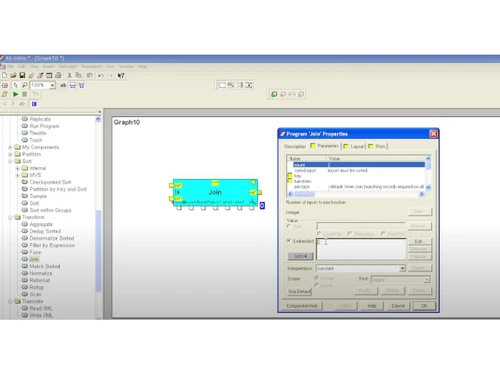Click the magnifier zoom tool icon
Image resolution: width=500 pixels, height=375 pixels.
(x=24, y=85)
